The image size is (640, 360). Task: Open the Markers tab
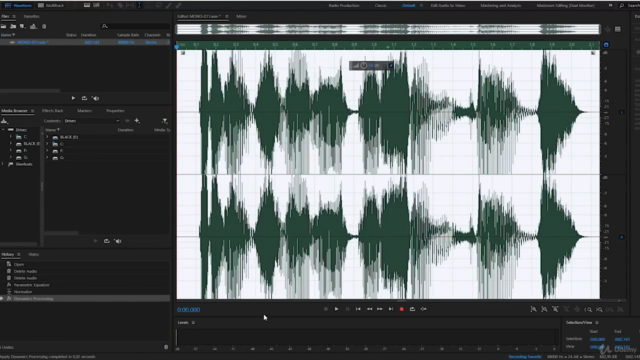(x=84, y=111)
